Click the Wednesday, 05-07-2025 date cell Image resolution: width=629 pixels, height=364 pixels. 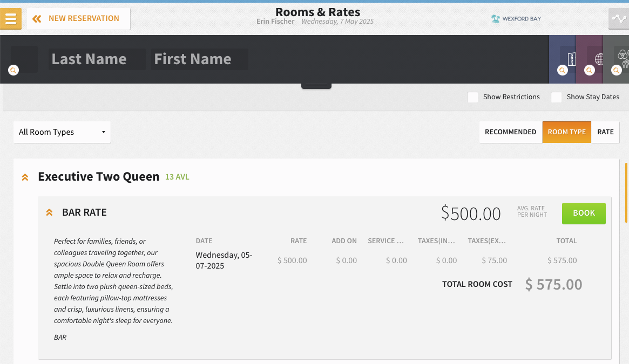(224, 260)
